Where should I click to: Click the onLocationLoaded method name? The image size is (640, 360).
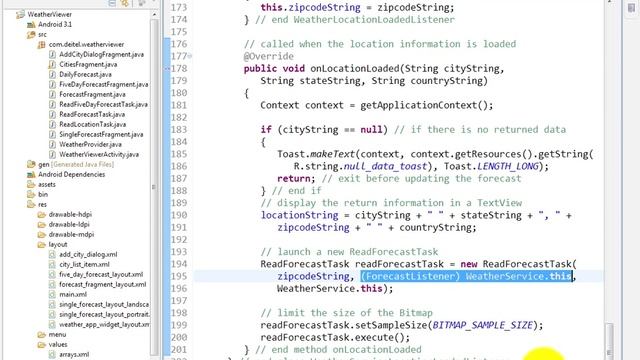tap(355, 69)
